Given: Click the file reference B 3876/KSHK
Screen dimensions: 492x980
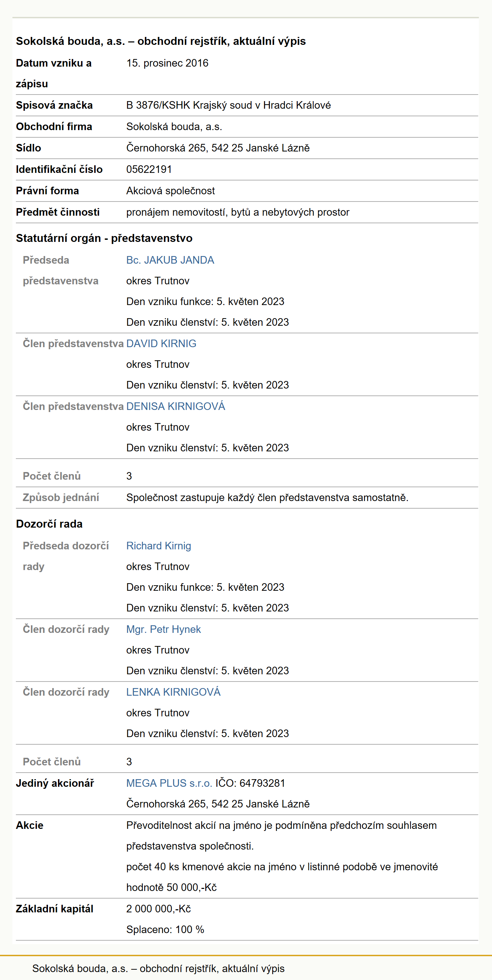Looking at the screenshot, I should click(x=158, y=105).
